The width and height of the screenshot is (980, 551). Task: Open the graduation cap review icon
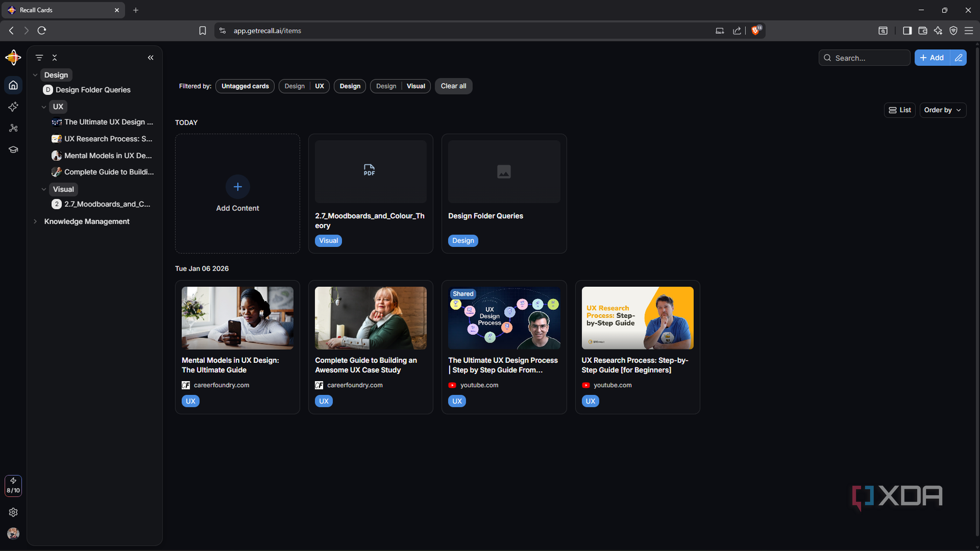tap(13, 150)
